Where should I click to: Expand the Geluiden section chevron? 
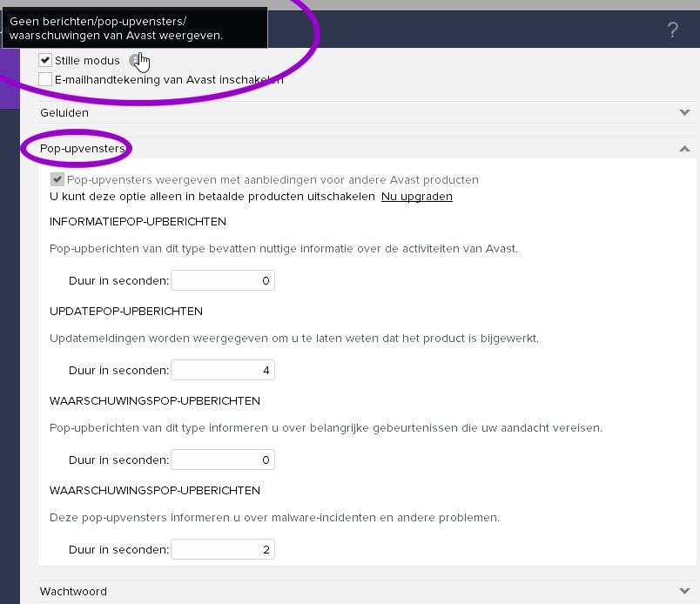684,112
